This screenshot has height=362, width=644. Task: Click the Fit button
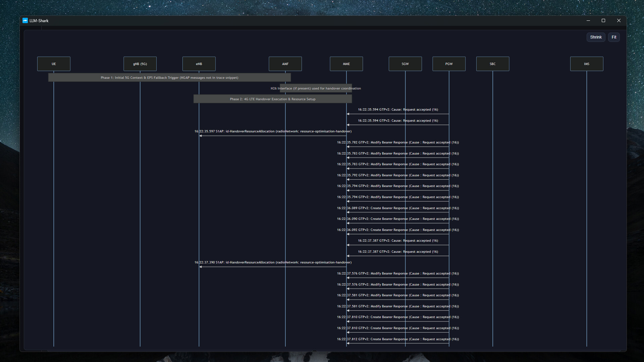point(614,37)
